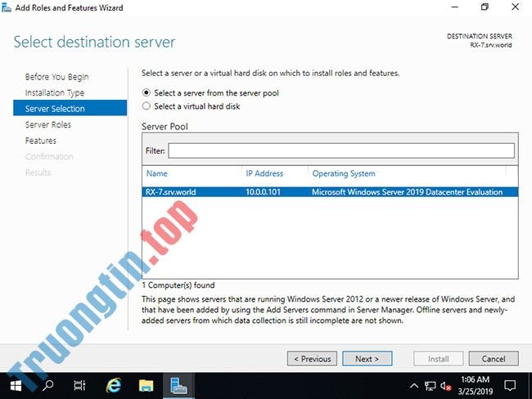Click the Windows Start button
Screen dimensions: 532x399
[16, 386]
